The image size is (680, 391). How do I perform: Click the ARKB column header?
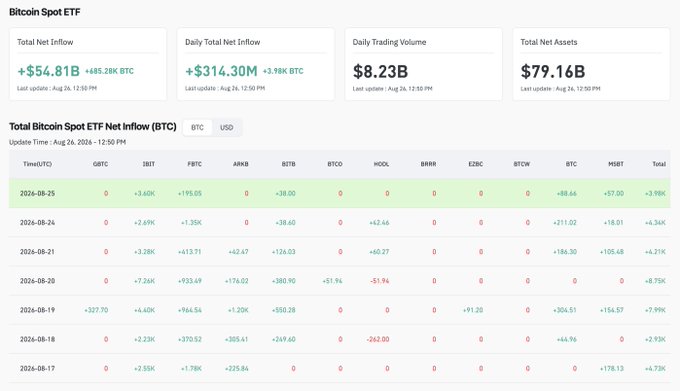241,164
